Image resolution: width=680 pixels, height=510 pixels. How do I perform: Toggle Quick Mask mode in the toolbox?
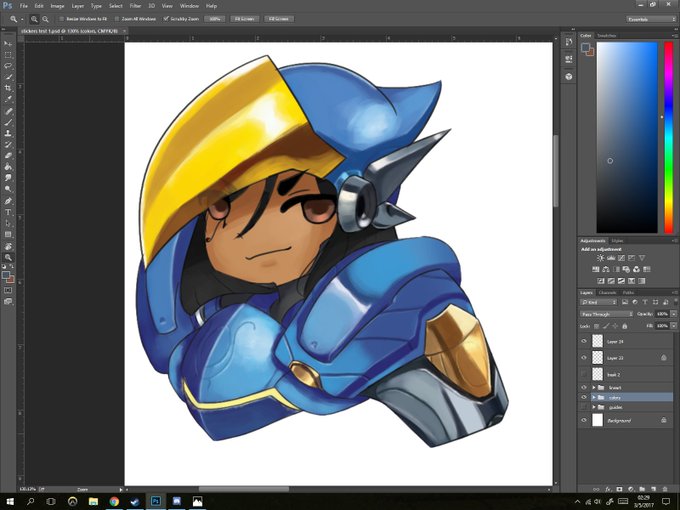point(8,290)
